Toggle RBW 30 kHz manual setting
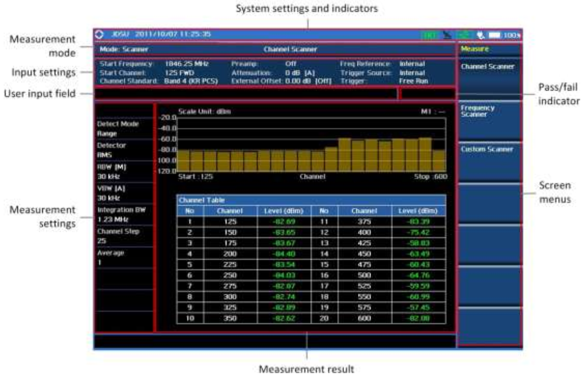588x377 pixels. pos(123,171)
